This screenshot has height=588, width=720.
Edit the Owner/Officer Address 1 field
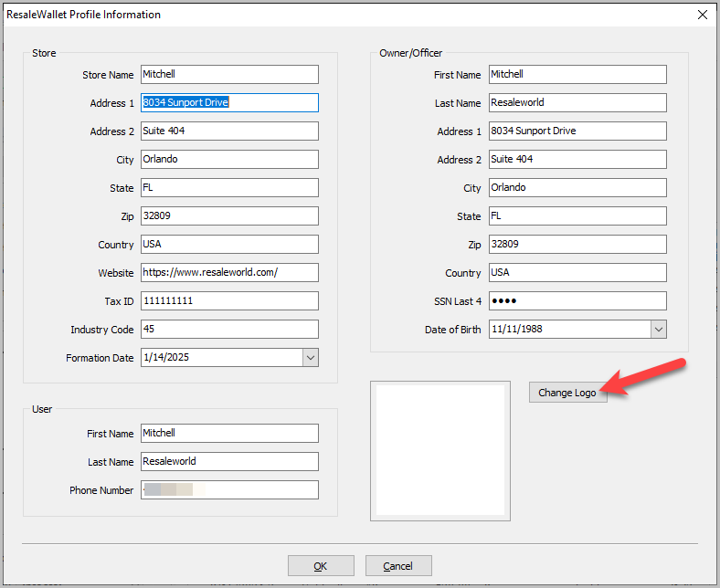click(x=577, y=131)
